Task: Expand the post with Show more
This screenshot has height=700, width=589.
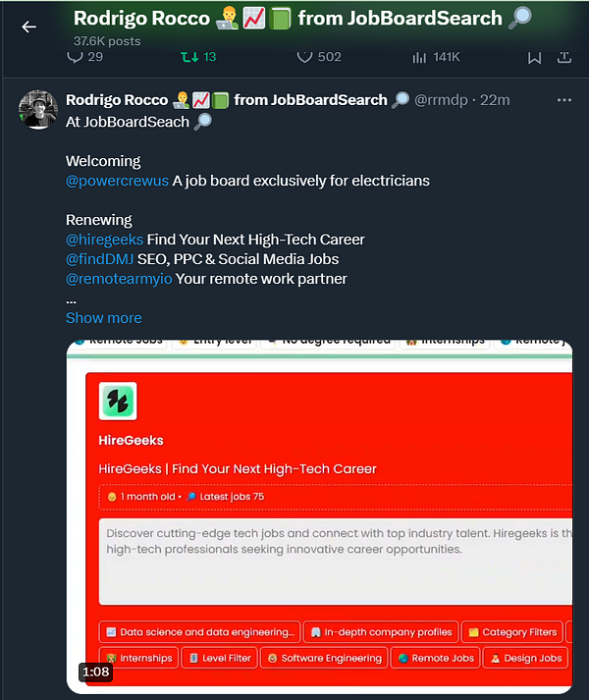Action: (104, 318)
